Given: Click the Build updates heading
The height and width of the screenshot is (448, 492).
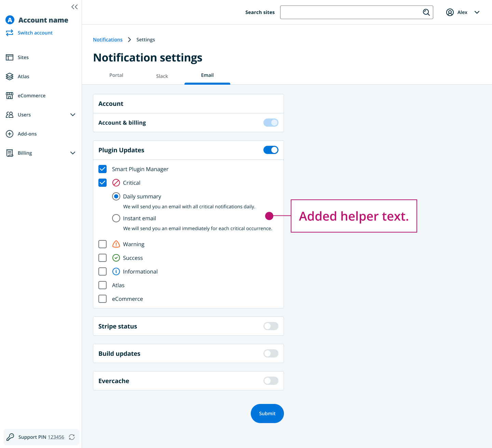Looking at the screenshot, I should click(119, 354).
